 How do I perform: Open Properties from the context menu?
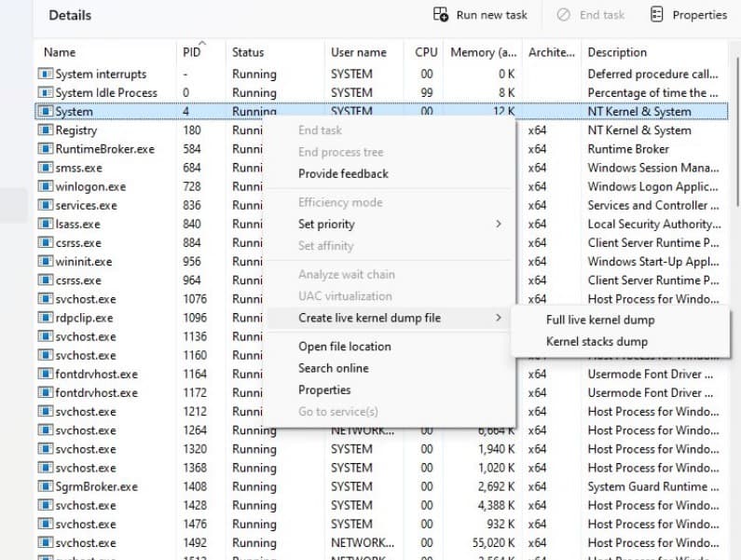(x=324, y=389)
